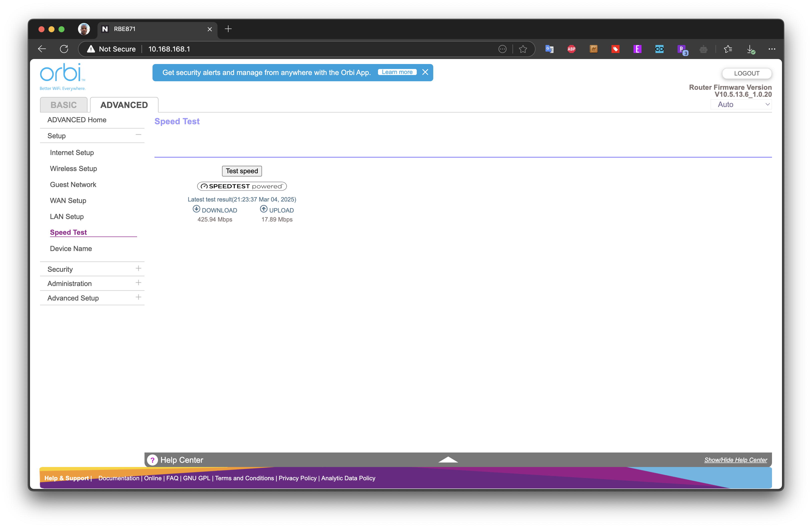This screenshot has height=528, width=812.
Task: Open the browser favorites list icon
Action: point(728,49)
